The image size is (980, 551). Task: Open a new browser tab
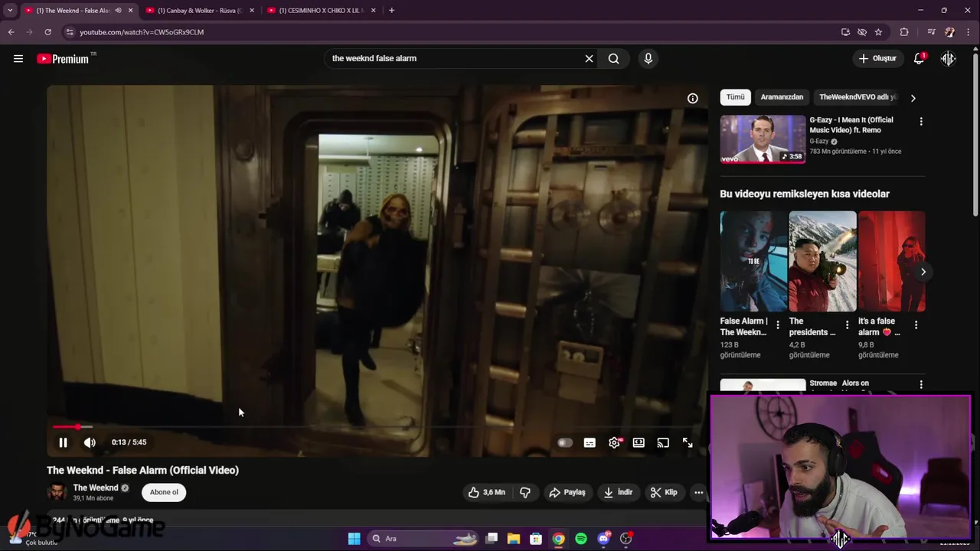pos(392,11)
